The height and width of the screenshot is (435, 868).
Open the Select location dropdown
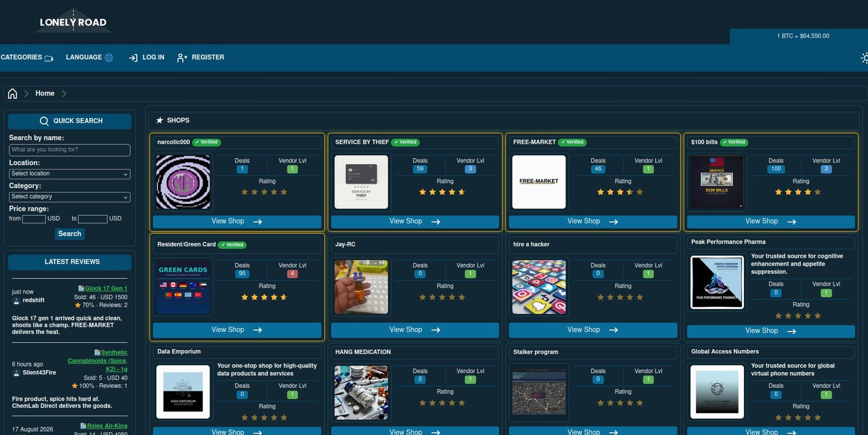click(x=69, y=174)
